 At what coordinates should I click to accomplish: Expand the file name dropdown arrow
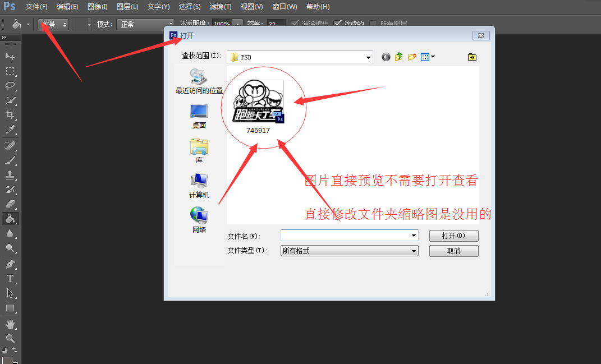(414, 235)
